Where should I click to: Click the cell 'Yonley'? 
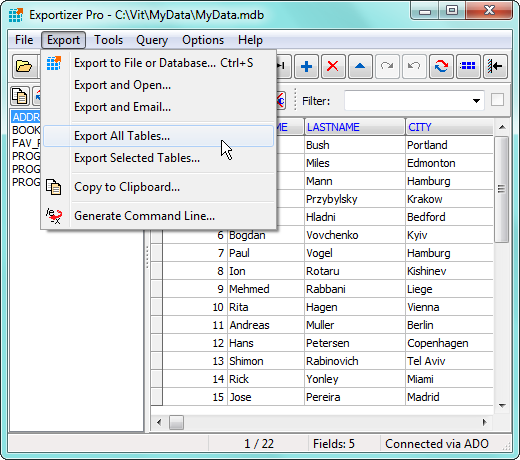pos(355,379)
